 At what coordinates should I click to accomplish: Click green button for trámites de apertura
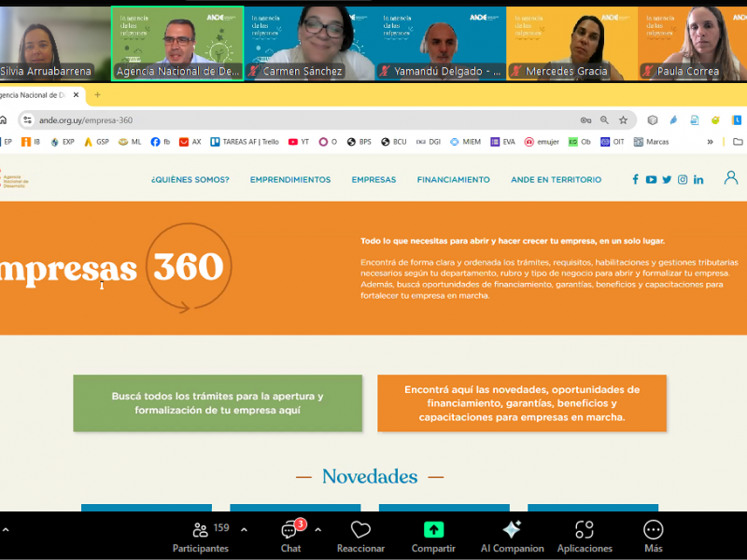(x=218, y=403)
